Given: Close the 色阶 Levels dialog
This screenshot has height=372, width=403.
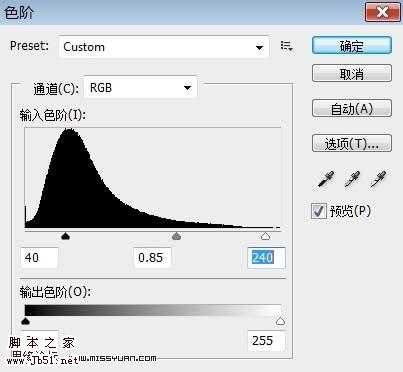Looking at the screenshot, I should tap(383, 13).
